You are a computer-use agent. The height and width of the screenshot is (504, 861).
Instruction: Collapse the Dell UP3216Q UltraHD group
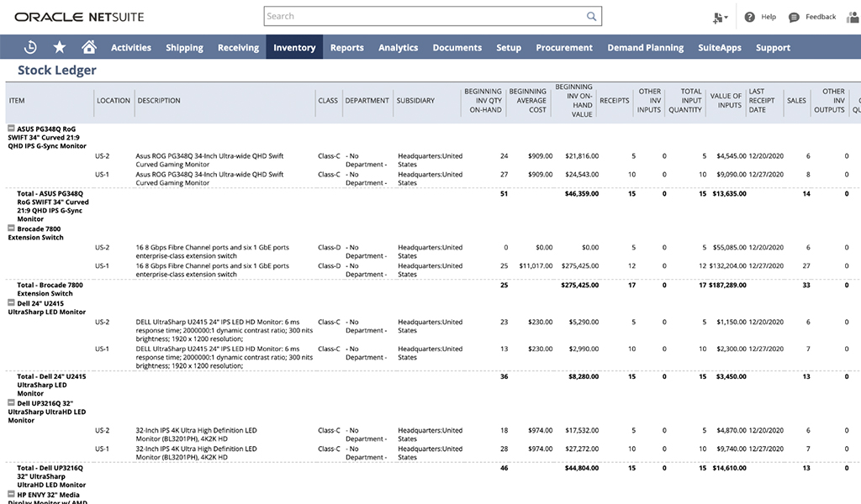tap(11, 402)
